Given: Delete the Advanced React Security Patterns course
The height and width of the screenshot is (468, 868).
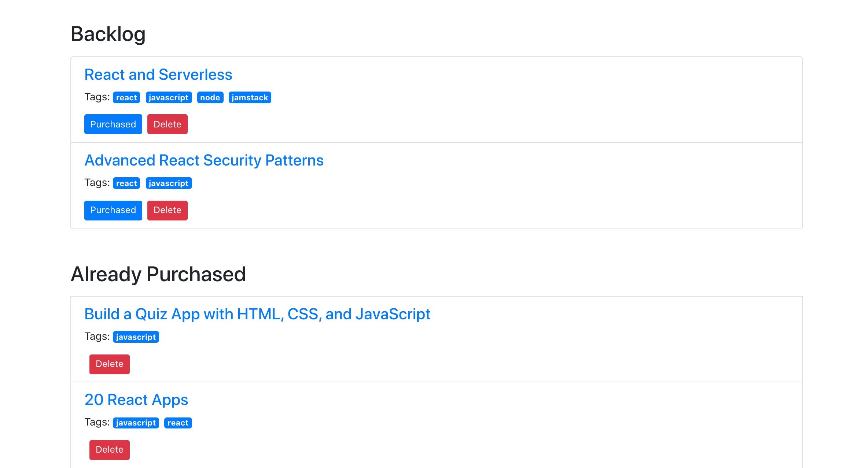Looking at the screenshot, I should point(167,210).
